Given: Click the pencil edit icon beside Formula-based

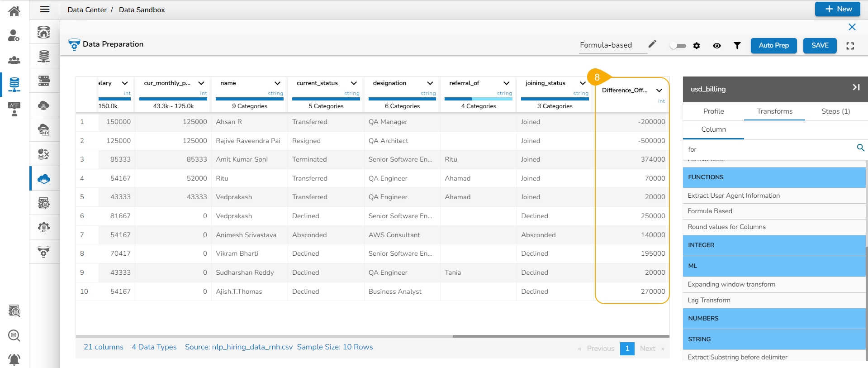Looking at the screenshot, I should (x=652, y=44).
